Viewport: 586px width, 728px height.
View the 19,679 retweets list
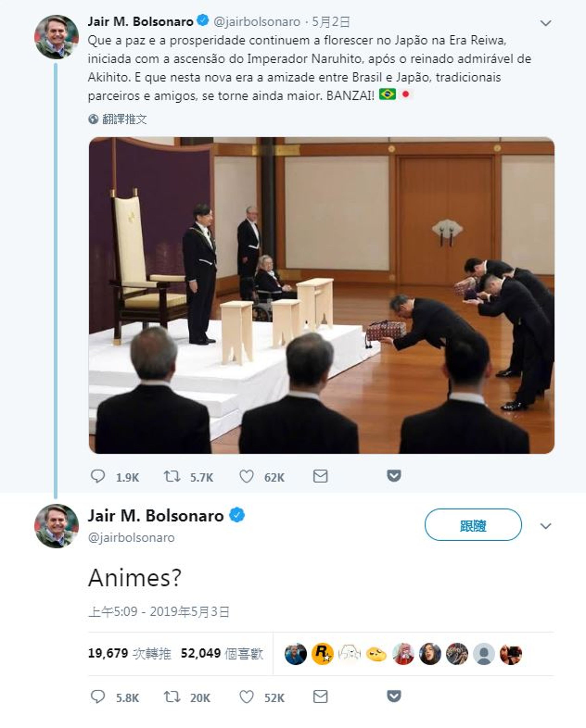(x=129, y=653)
